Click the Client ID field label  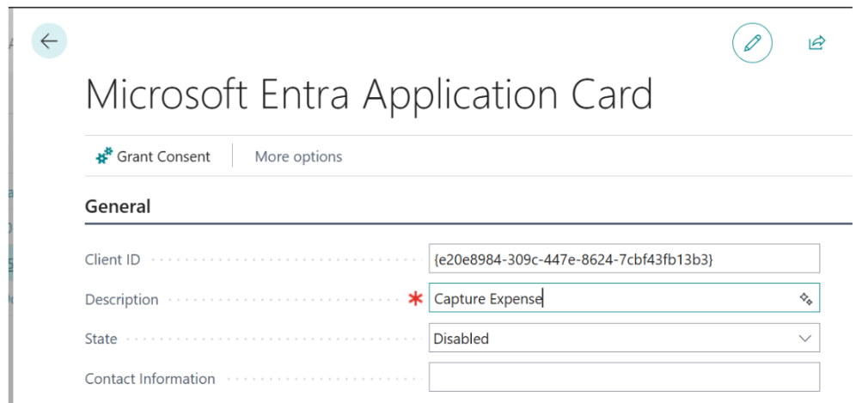coord(113,260)
